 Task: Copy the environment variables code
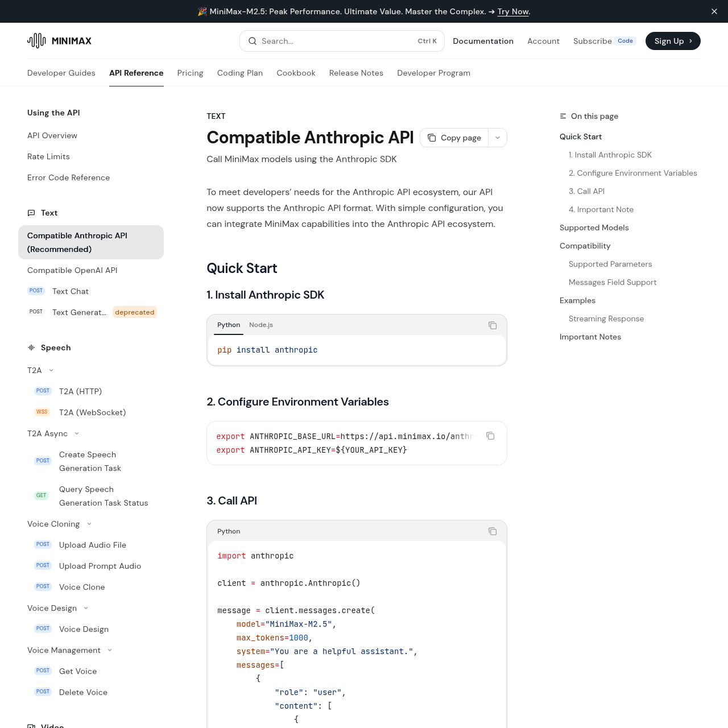pyautogui.click(x=490, y=436)
